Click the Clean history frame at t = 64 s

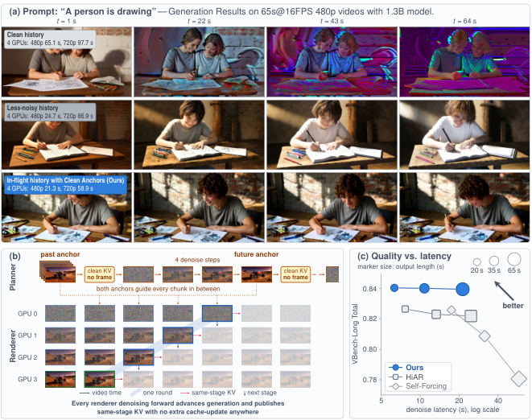(464, 62)
